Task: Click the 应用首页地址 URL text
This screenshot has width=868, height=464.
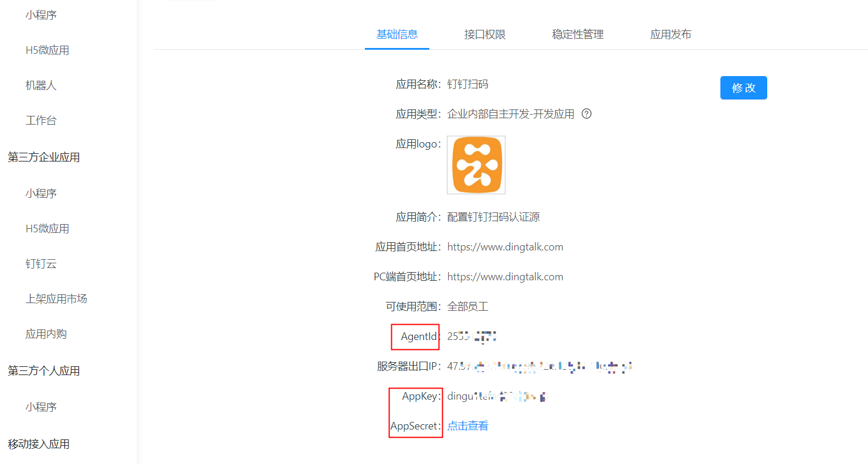Action: click(x=505, y=247)
